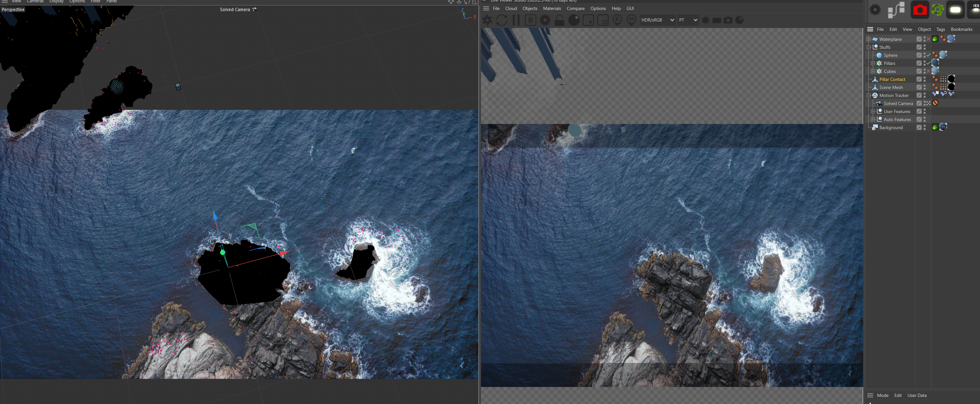Viewport: 980px width, 404px height.
Task: Toggle the camera lock padlock icon
Action: click(559, 20)
